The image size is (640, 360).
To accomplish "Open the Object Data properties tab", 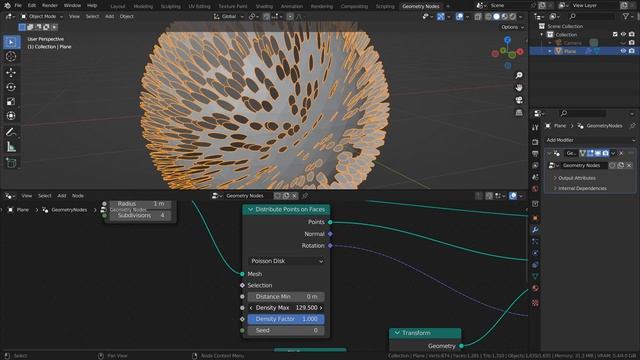I will click(x=535, y=276).
